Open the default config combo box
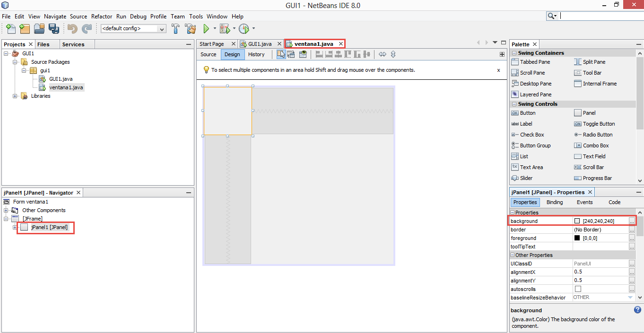 (162, 29)
